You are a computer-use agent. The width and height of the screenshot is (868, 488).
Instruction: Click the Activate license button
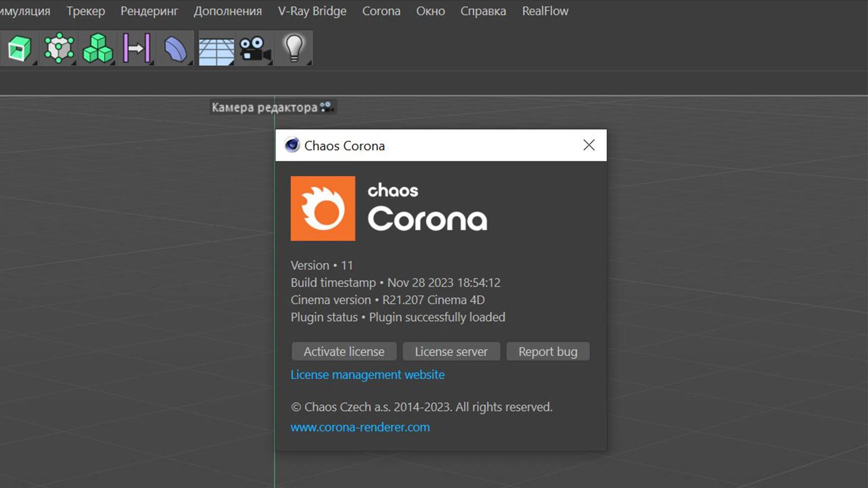[x=344, y=352]
